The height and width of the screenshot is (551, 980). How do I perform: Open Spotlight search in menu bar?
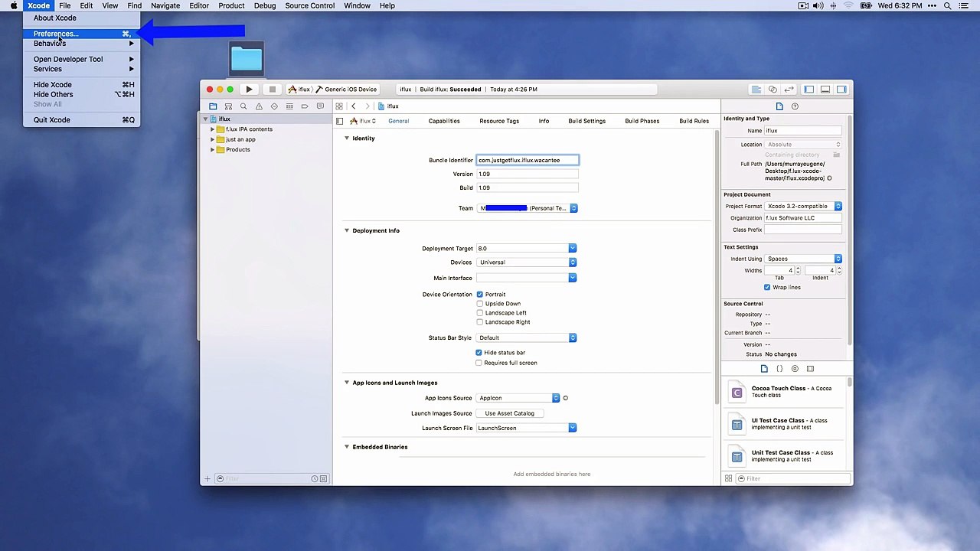tap(948, 6)
